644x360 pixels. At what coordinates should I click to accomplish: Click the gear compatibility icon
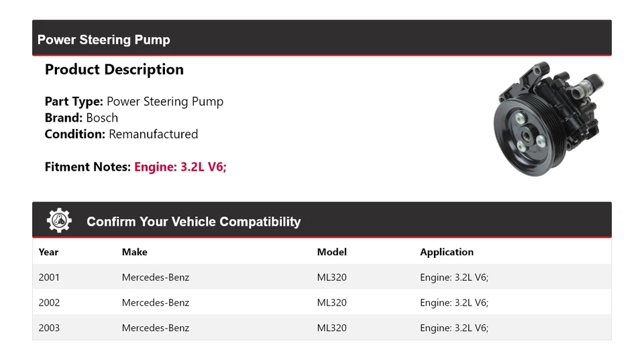[x=59, y=221]
